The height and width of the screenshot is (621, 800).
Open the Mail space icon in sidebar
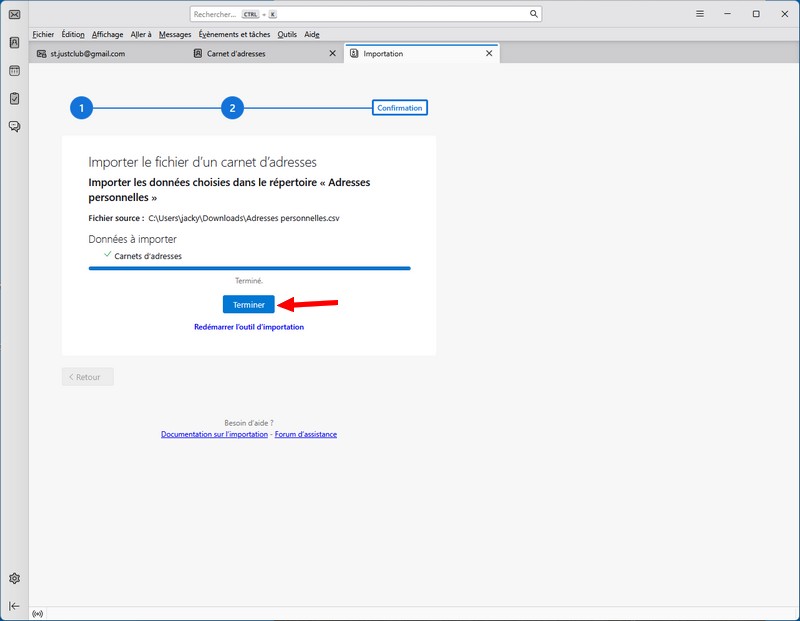pyautogui.click(x=14, y=14)
